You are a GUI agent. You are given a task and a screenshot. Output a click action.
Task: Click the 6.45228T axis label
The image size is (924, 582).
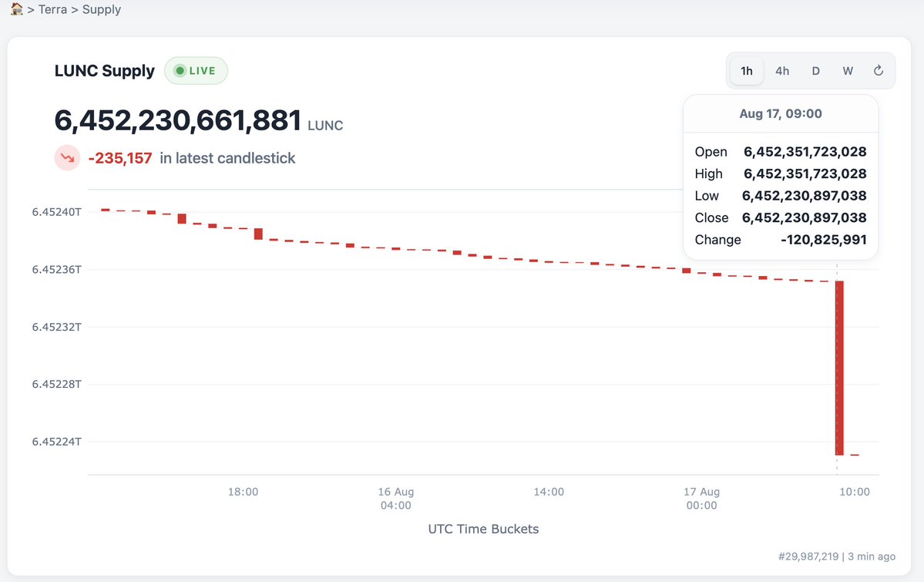56,384
